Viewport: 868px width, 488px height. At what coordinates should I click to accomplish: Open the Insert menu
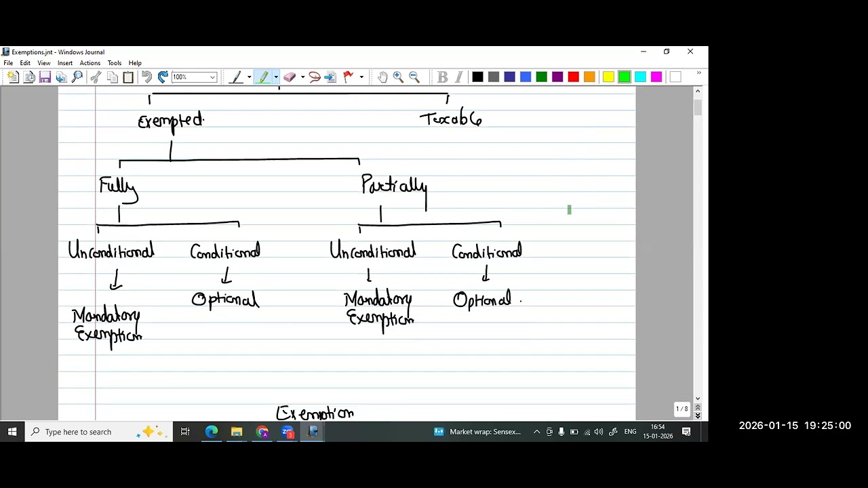tap(65, 63)
